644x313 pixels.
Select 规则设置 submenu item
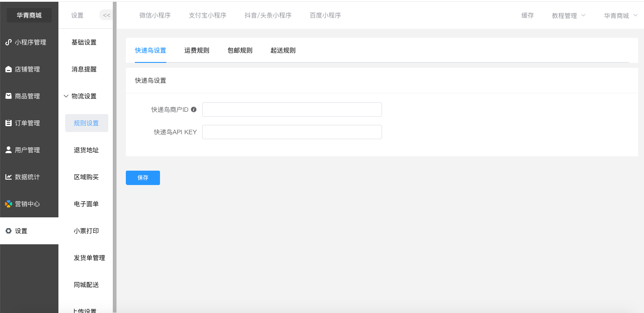click(87, 123)
